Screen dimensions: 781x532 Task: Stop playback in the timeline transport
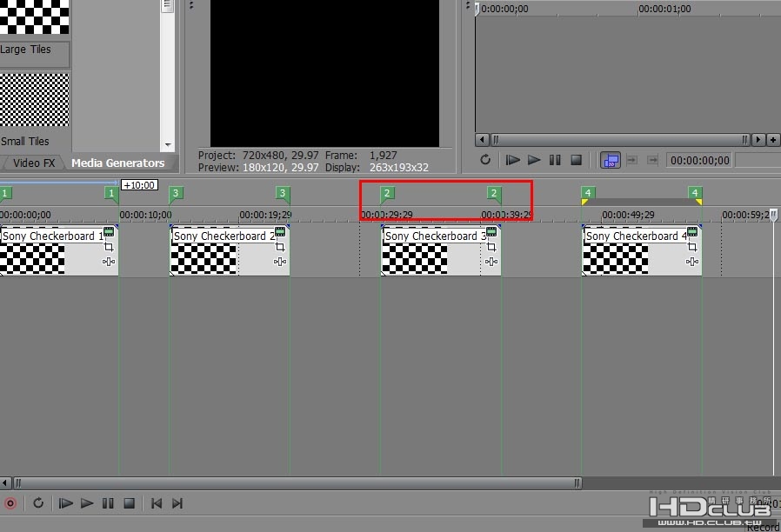coord(129,503)
